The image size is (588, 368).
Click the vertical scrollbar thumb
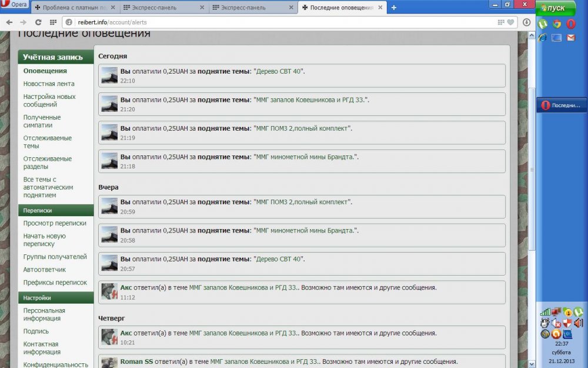click(x=532, y=169)
